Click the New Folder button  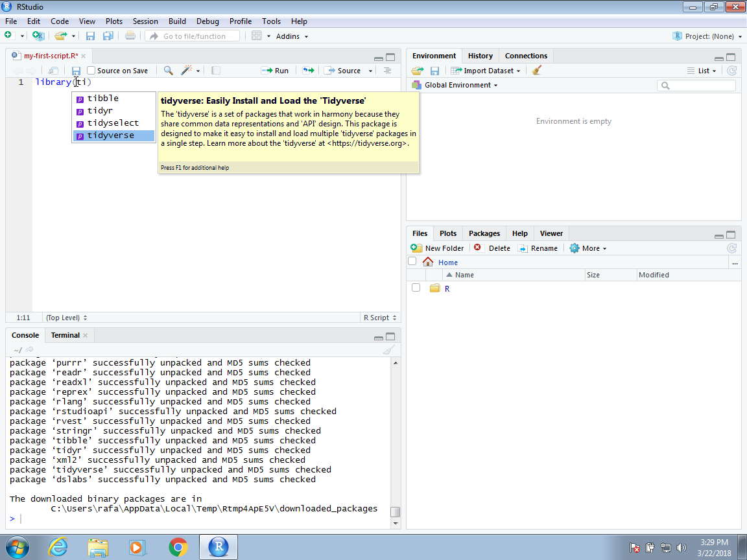tap(438, 248)
